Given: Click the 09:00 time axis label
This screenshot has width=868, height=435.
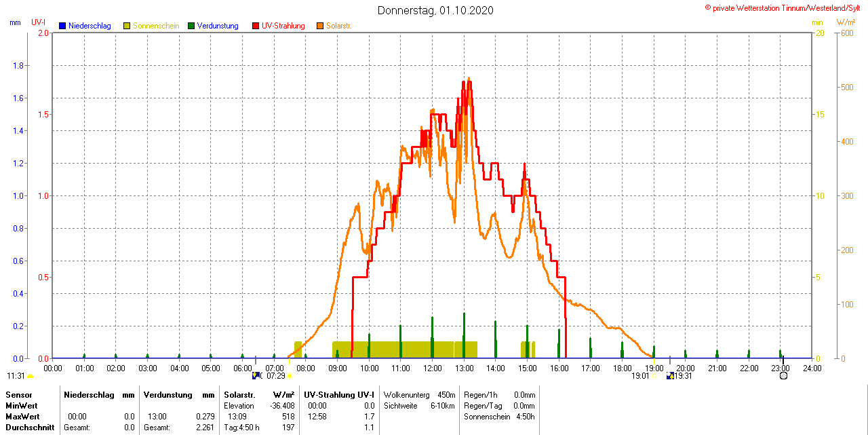Looking at the screenshot, I should tap(338, 368).
